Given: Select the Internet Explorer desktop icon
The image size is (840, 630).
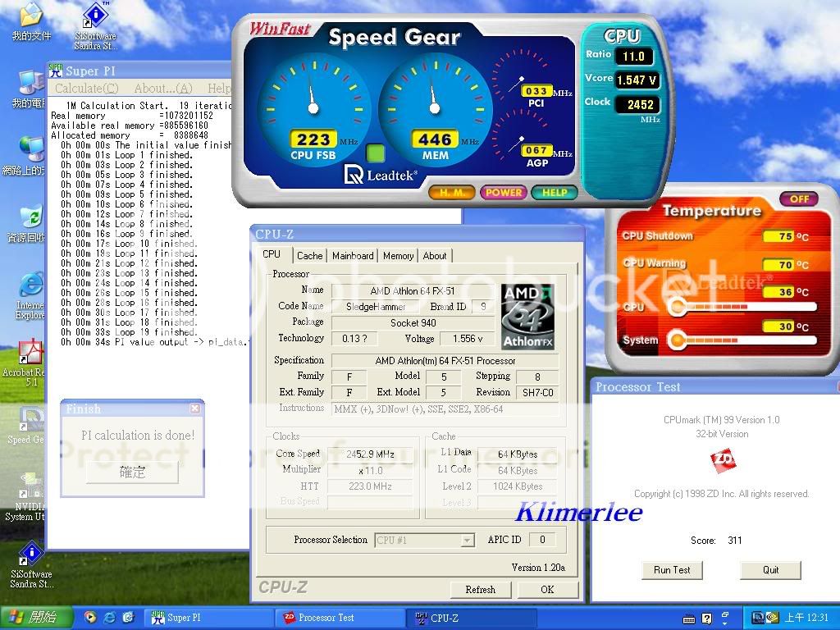Looking at the screenshot, I should coord(30,296).
